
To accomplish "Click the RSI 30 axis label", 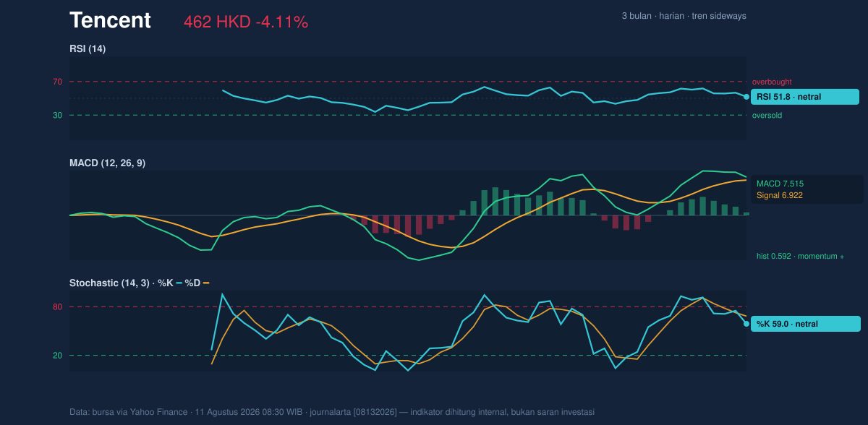I will coord(57,115).
